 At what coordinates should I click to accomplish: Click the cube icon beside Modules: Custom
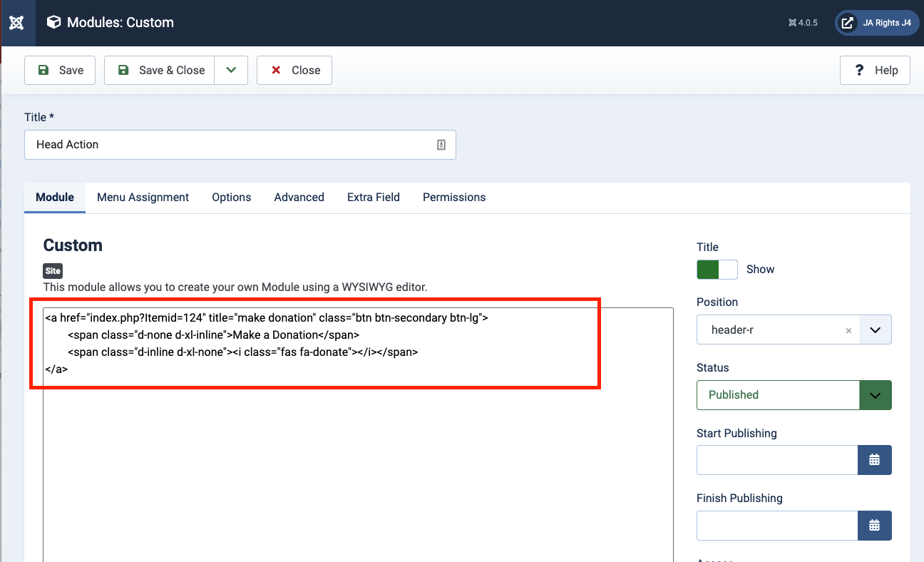click(x=53, y=23)
